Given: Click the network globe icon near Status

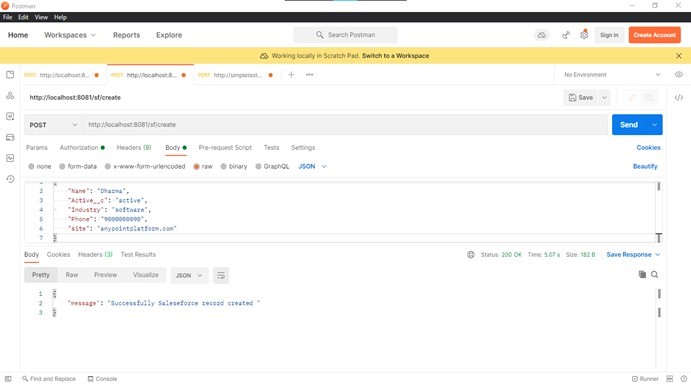Looking at the screenshot, I should pyautogui.click(x=471, y=255).
